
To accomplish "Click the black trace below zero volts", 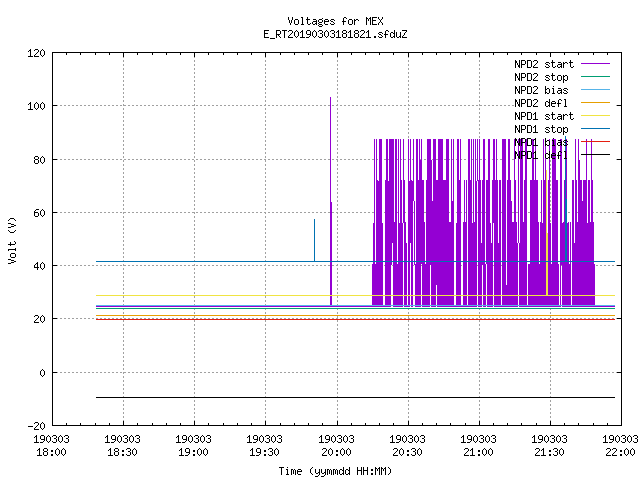I will coord(355,397).
